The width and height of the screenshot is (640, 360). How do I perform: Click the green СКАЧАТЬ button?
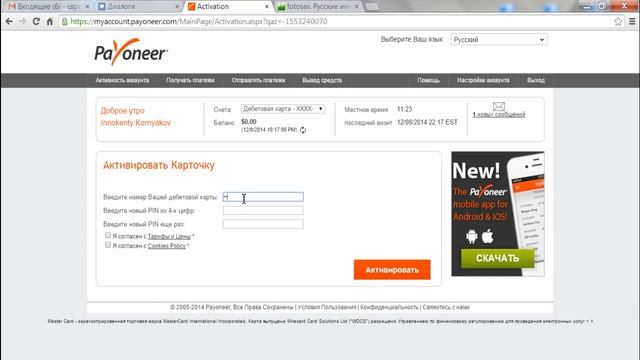pyautogui.click(x=497, y=258)
